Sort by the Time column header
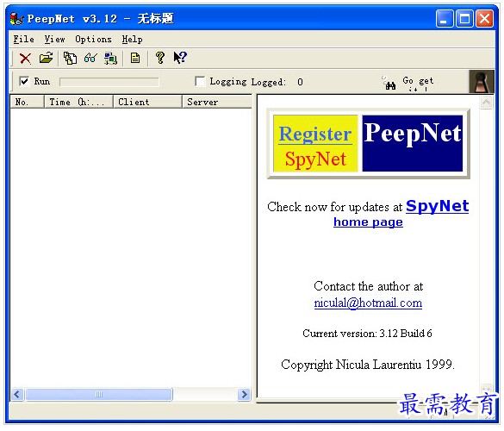504x431 pixels. coord(78,102)
